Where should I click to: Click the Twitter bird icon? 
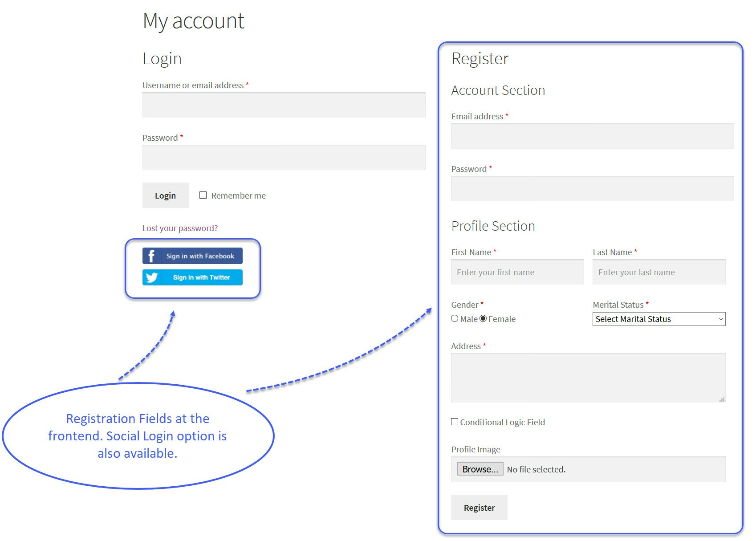[153, 277]
